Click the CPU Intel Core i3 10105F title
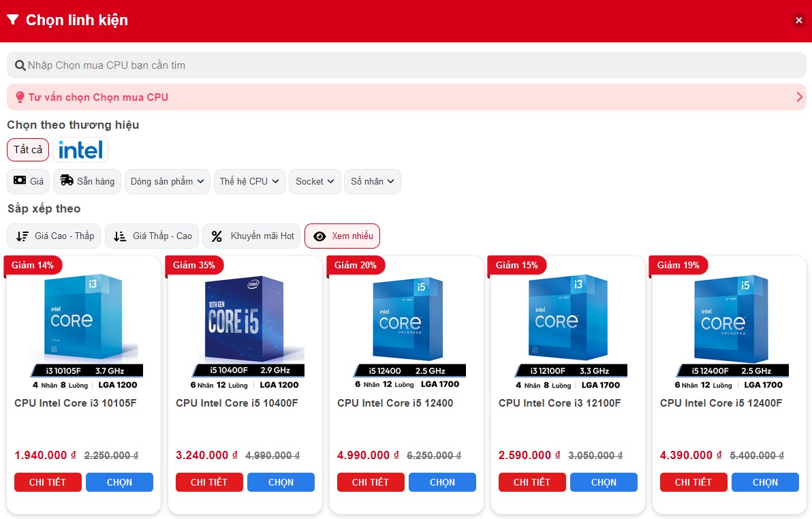812x519 pixels. pos(76,403)
